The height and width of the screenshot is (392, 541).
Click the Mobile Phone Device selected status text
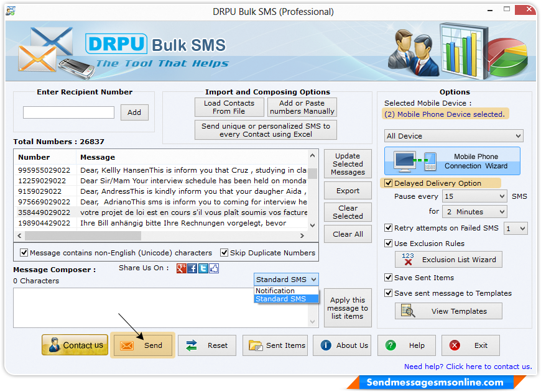coord(445,114)
